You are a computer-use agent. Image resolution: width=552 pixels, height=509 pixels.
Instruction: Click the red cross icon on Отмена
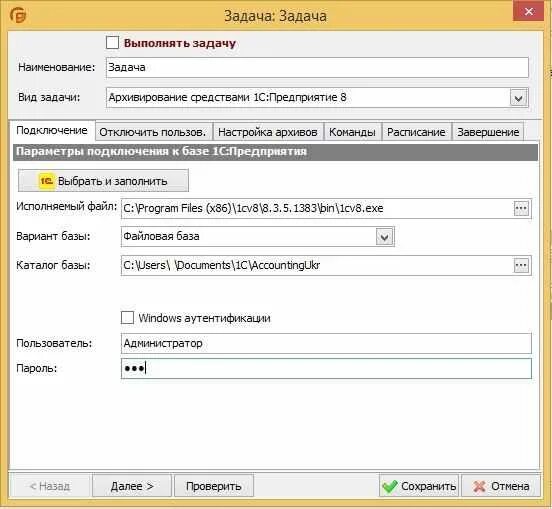tap(479, 486)
